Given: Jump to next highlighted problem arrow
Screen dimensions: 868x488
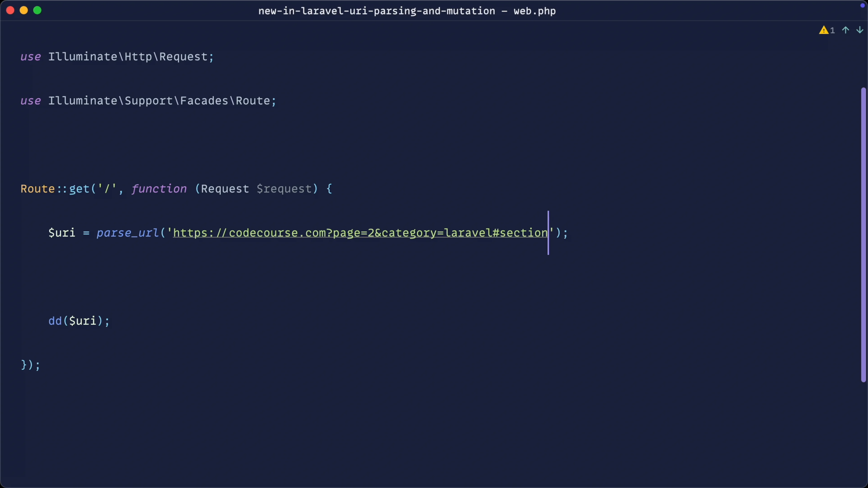Looking at the screenshot, I should 860,30.
